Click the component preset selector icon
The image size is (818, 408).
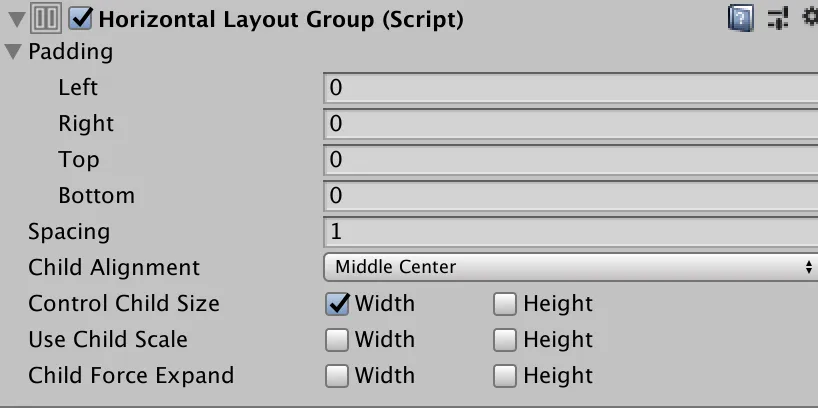click(777, 17)
